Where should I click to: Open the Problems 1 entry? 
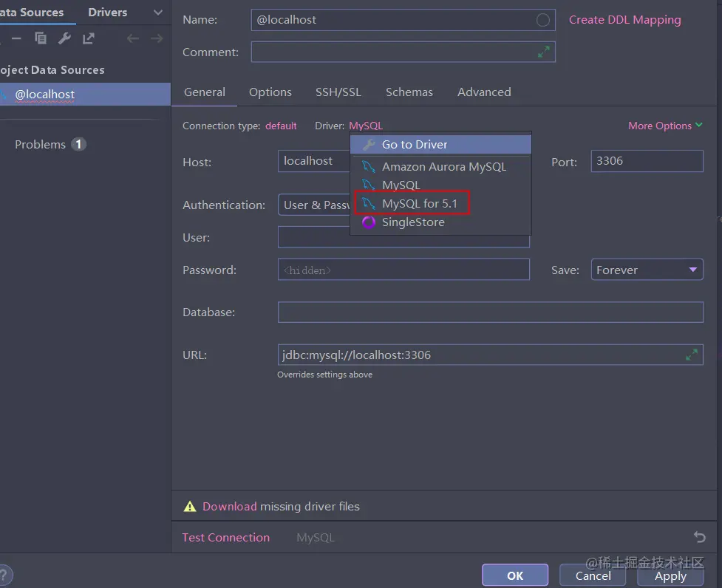click(51, 145)
